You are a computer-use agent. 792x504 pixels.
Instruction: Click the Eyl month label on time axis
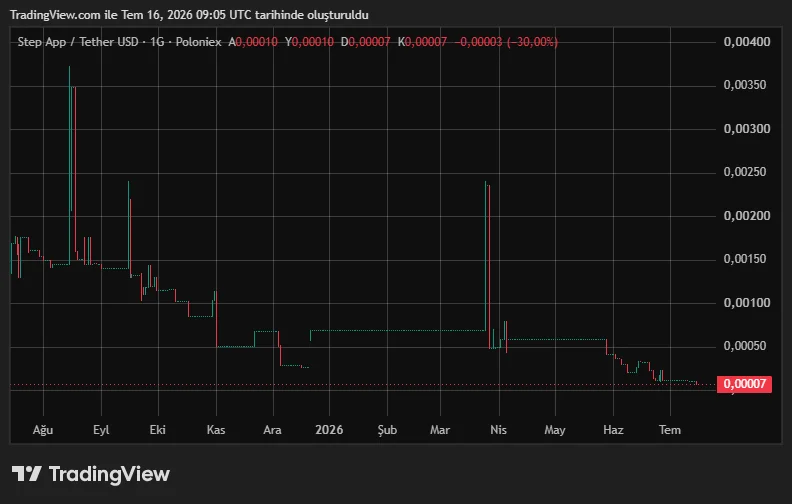[x=101, y=430]
